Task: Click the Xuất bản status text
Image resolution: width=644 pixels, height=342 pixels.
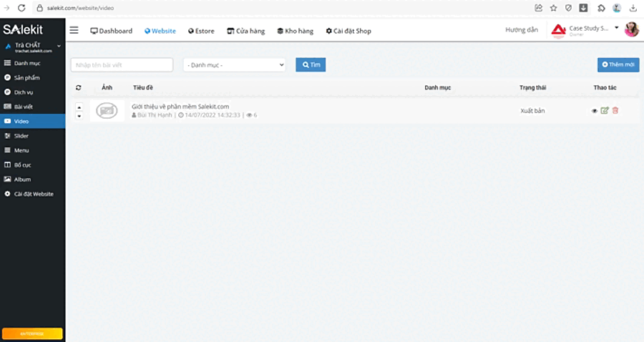Action: click(532, 111)
